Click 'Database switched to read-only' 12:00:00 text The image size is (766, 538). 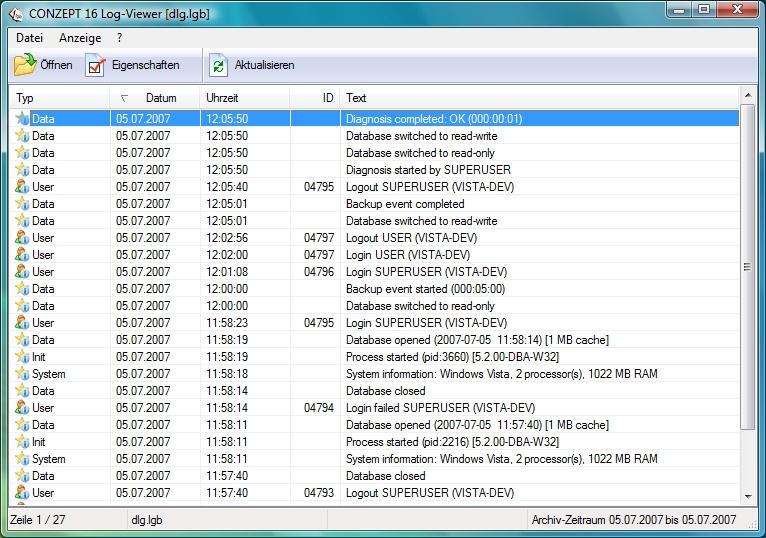[420, 306]
